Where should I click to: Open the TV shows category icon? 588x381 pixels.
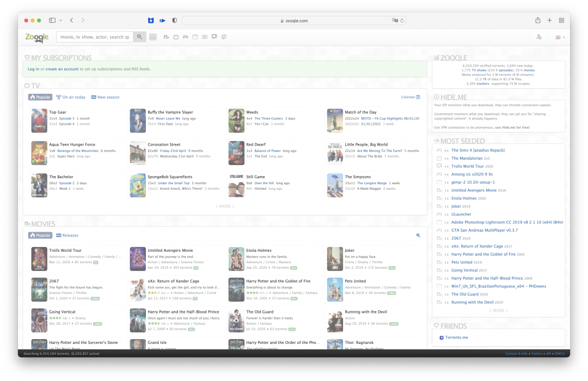pyautogui.click(x=176, y=37)
